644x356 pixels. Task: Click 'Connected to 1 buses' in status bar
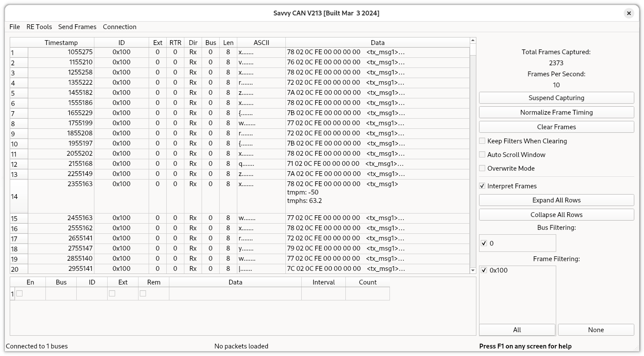point(37,346)
